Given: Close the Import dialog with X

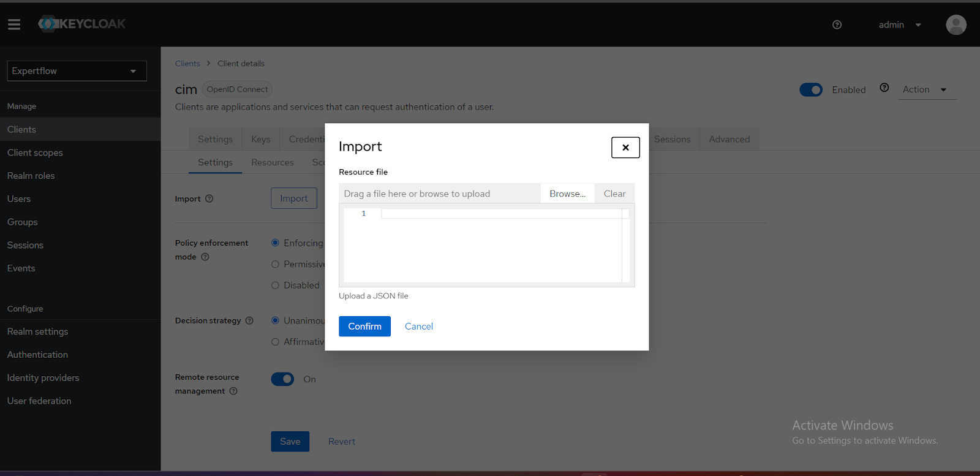Looking at the screenshot, I should (x=625, y=147).
